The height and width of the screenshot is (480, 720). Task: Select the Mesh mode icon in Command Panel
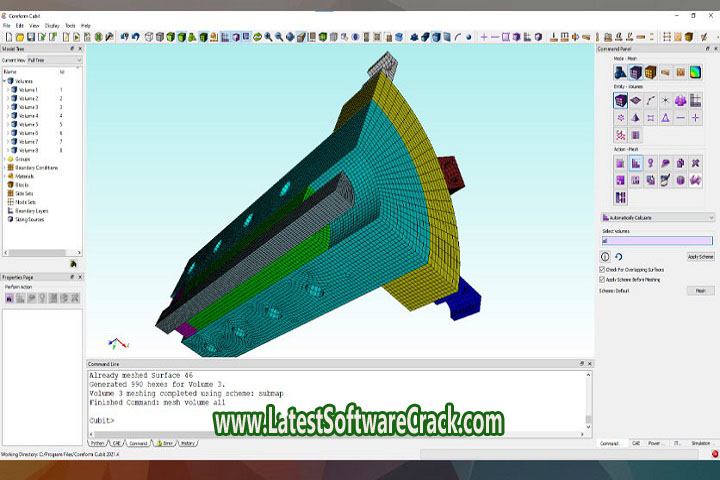[x=636, y=72]
